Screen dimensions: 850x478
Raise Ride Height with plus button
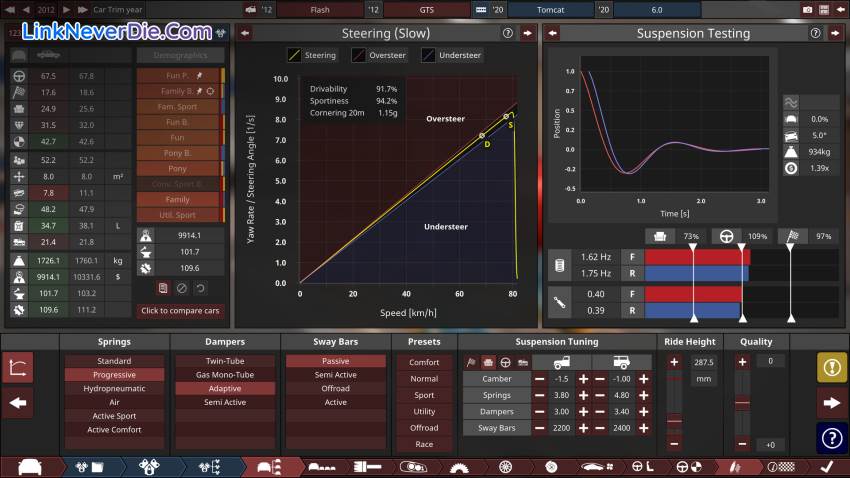coord(674,362)
